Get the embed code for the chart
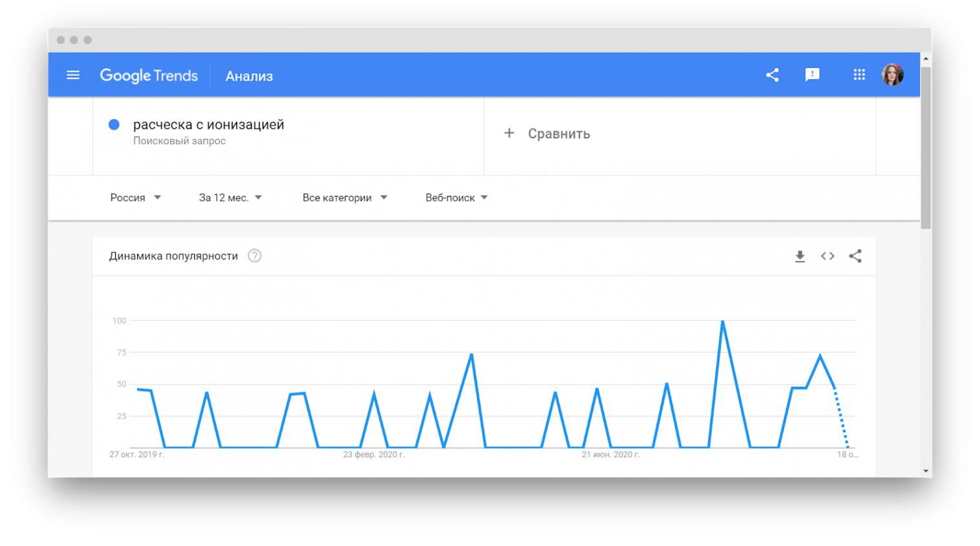Viewport: 980px width, 546px height. tap(827, 256)
